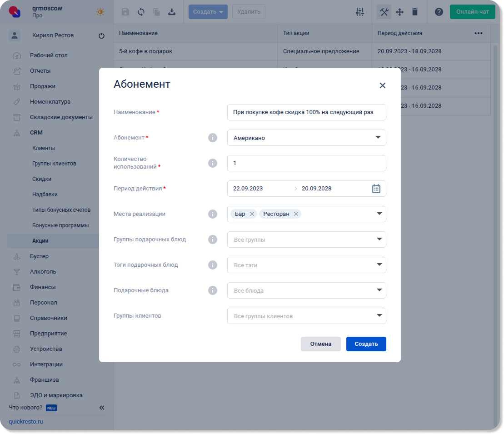Click the help question mark icon
Viewport: 504px width, 434px height.
pyautogui.click(x=439, y=12)
